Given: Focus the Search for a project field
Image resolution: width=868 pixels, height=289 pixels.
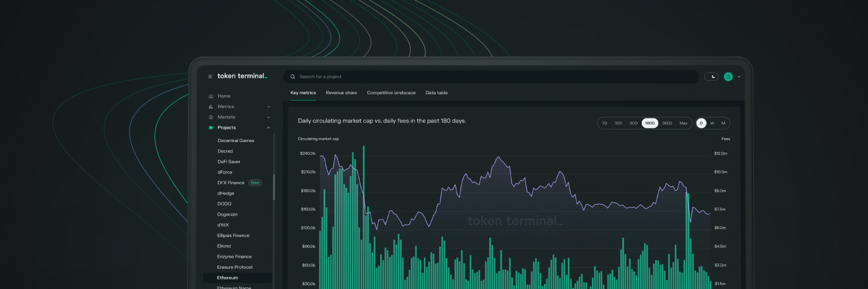Looking at the screenshot, I should pyautogui.click(x=491, y=76).
